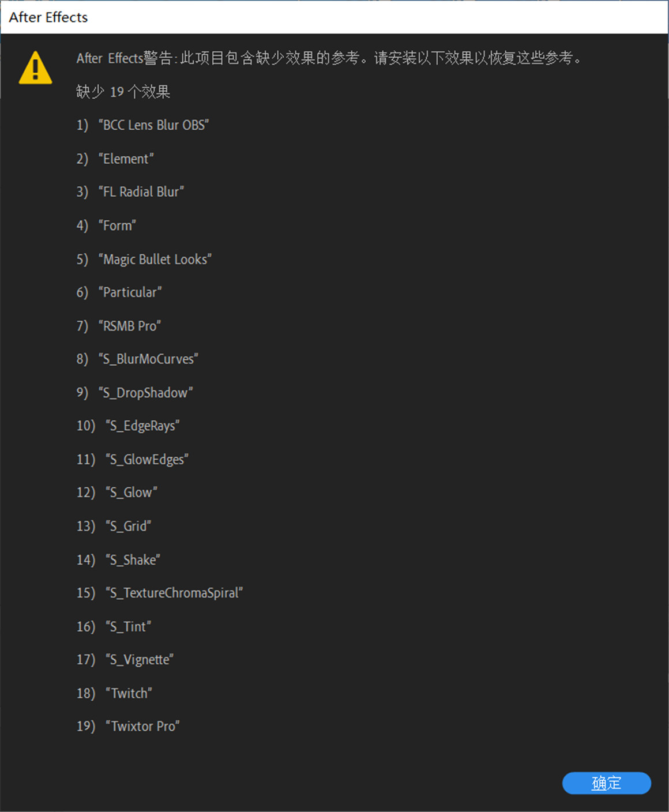Select the "BCC Lens Blur OBS" effect entry
Viewport: 669px width, 812px height.
(x=153, y=125)
